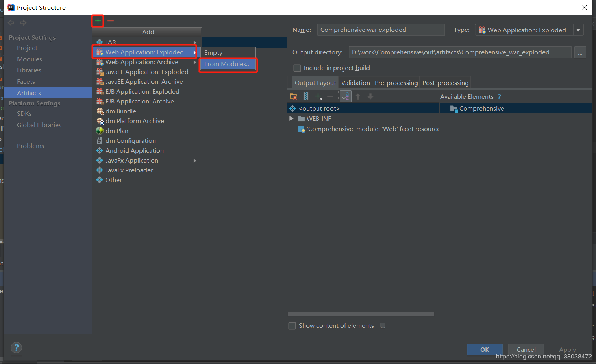The height and width of the screenshot is (364, 596).
Task: Select Artifacts in sidebar
Action: click(x=48, y=93)
